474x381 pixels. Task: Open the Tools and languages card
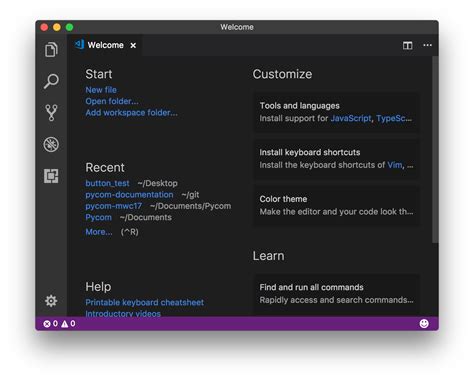coord(337,112)
